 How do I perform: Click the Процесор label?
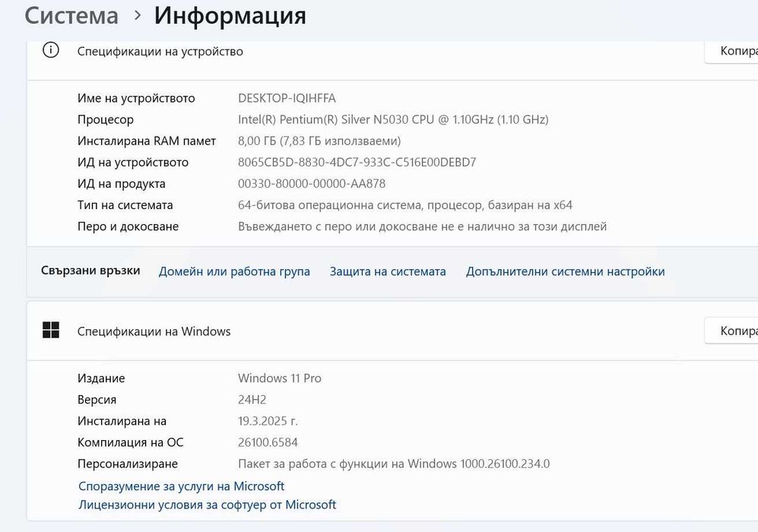(106, 120)
